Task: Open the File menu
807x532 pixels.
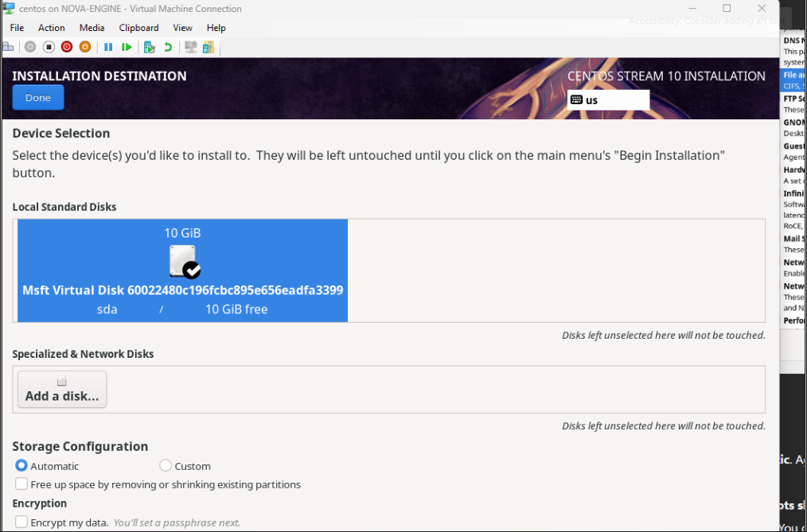Action: [x=17, y=28]
